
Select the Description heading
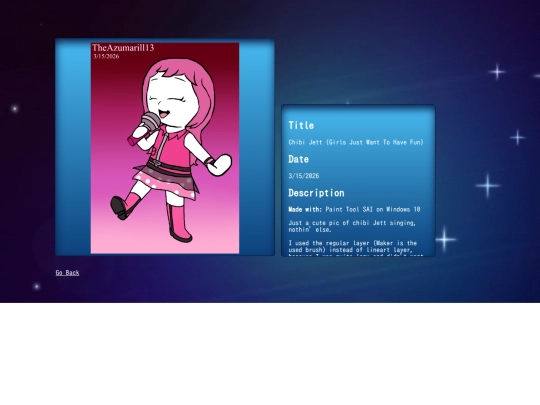316,193
